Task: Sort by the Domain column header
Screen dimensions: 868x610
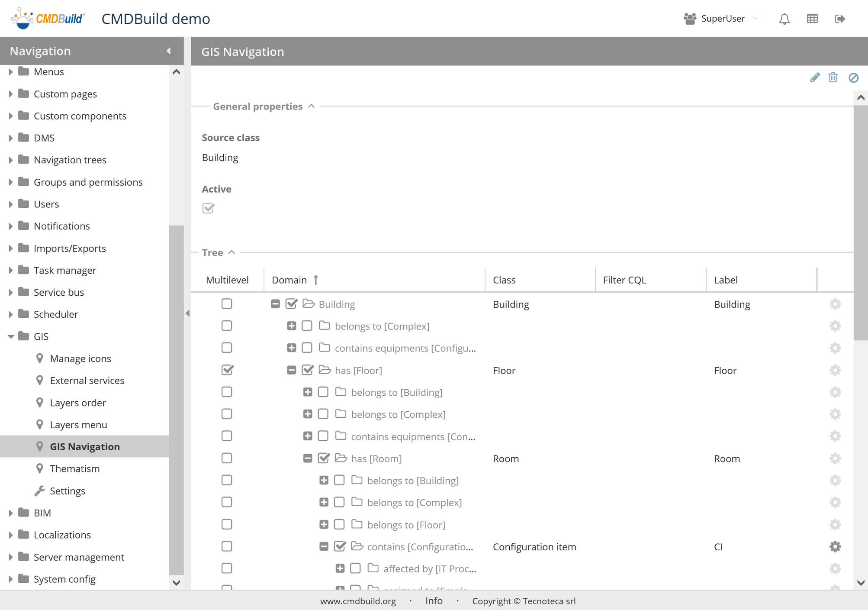Action: tap(289, 280)
